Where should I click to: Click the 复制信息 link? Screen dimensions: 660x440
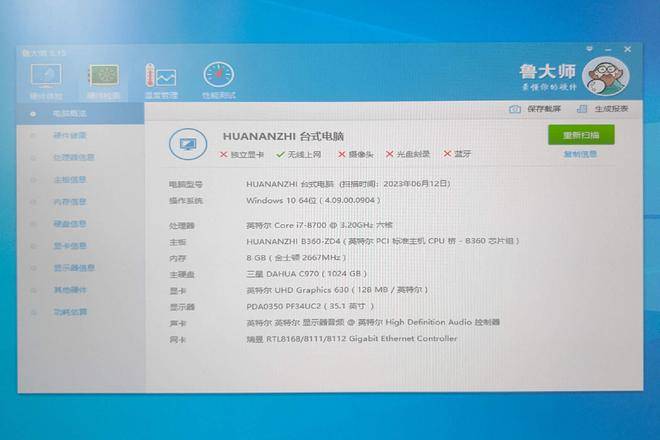580,155
